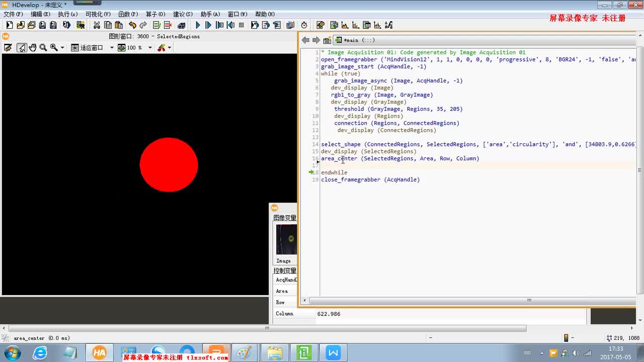Open line profile tool icon
Viewport: 644px width, 362px height.
pos(377,25)
